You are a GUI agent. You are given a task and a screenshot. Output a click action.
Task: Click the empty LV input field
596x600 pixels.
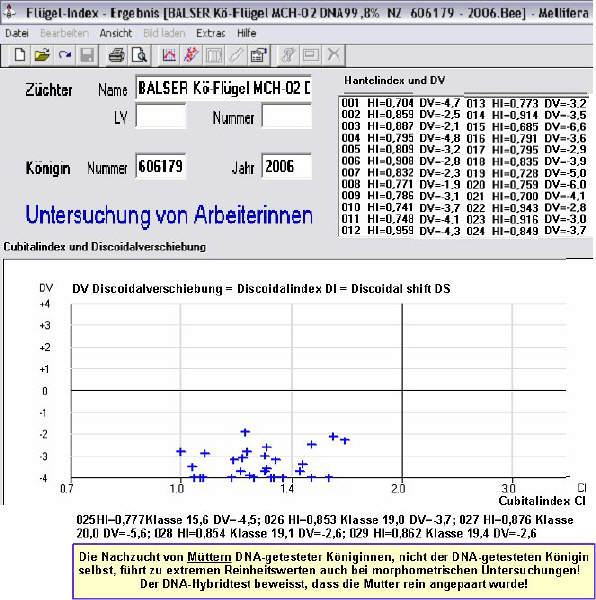tap(161, 116)
